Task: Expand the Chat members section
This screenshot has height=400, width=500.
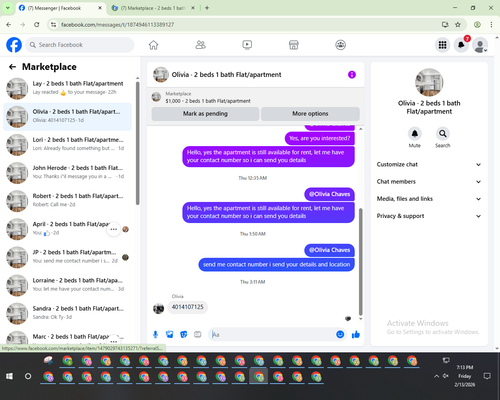Action: tap(429, 182)
